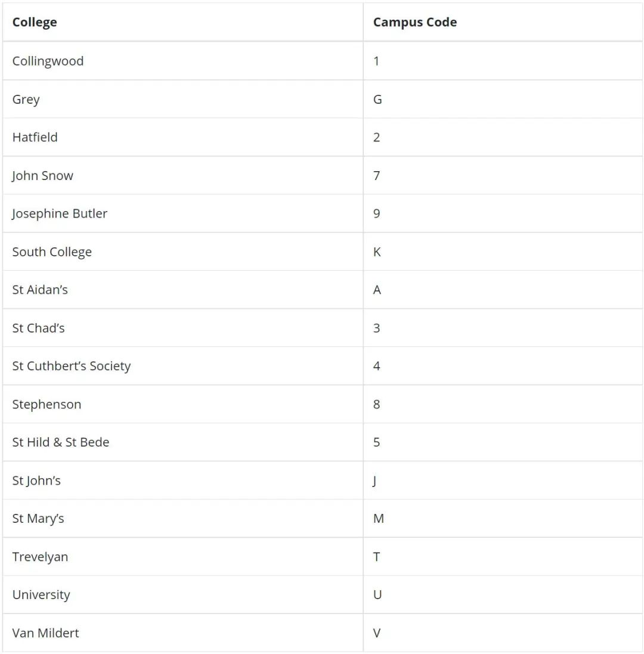Screen dimensions: 644x654
Task: Click campus code M for St Mary's
Action: [378, 519]
